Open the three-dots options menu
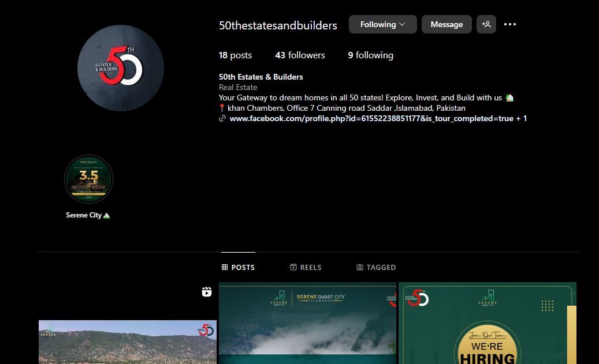 tap(509, 24)
